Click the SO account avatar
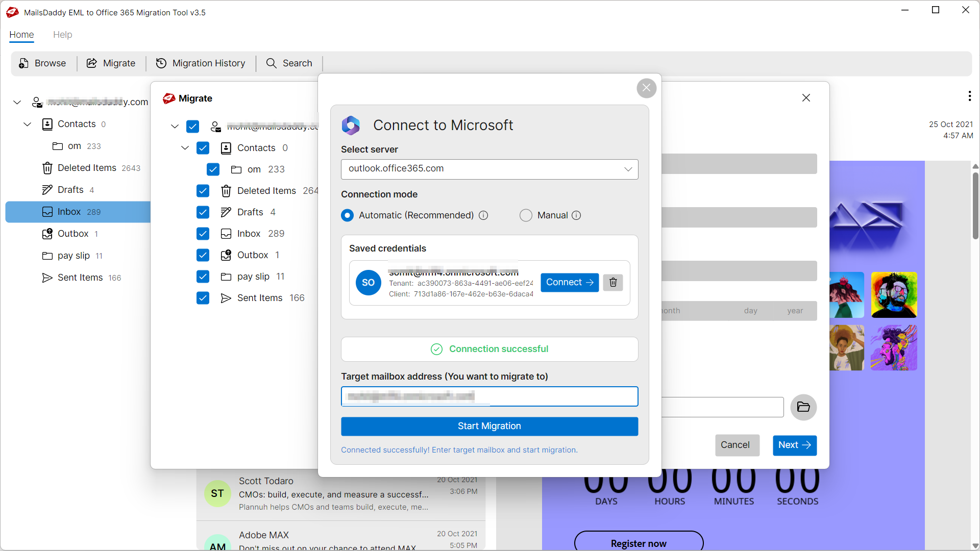 coord(368,283)
